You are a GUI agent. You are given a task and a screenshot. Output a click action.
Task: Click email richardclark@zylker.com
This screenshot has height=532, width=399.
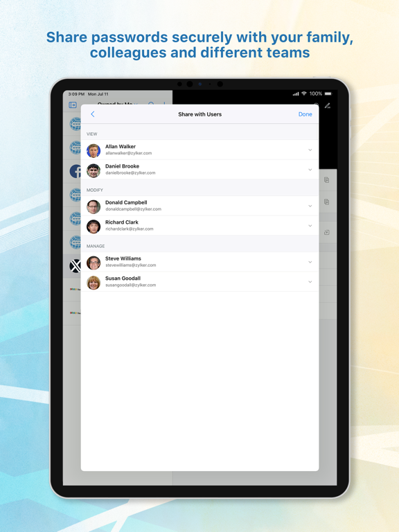(130, 229)
